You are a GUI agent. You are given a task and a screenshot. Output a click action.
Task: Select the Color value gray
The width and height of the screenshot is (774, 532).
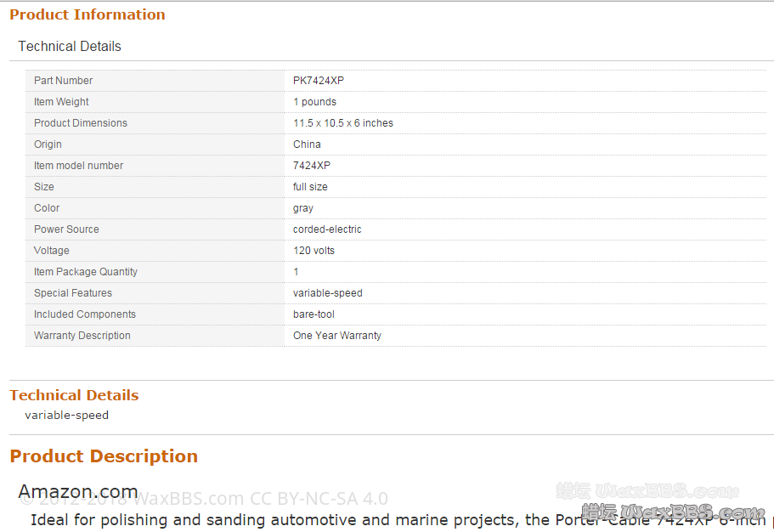click(303, 208)
